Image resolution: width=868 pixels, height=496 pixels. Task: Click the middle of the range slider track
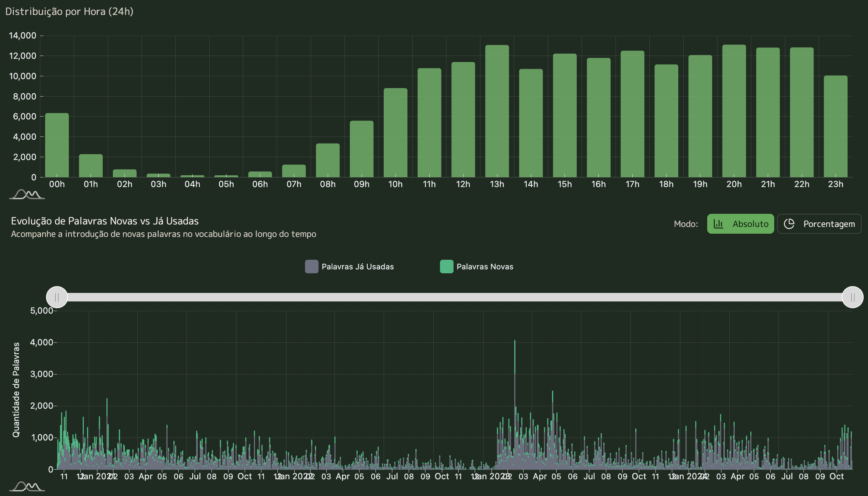click(455, 297)
